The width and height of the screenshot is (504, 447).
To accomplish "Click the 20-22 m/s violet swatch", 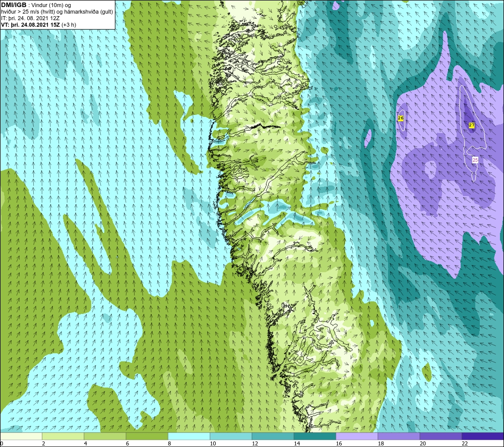I will click(x=440, y=436).
